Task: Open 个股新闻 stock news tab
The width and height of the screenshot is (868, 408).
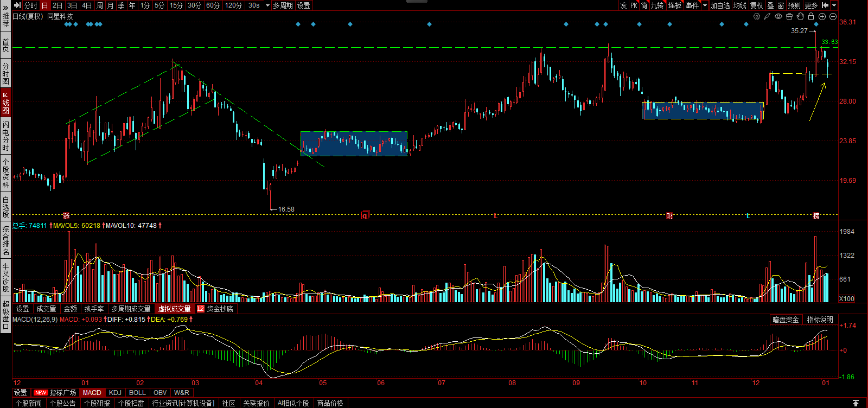Action: click(29, 403)
